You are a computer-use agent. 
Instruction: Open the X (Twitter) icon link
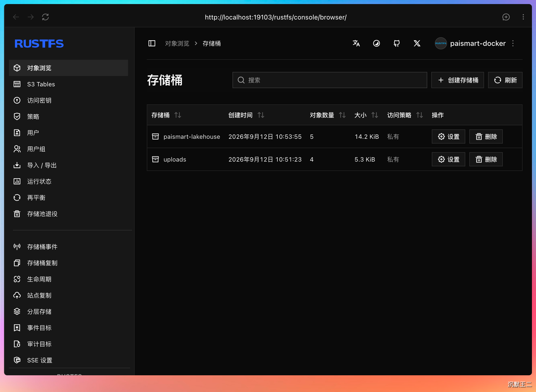tap(417, 43)
